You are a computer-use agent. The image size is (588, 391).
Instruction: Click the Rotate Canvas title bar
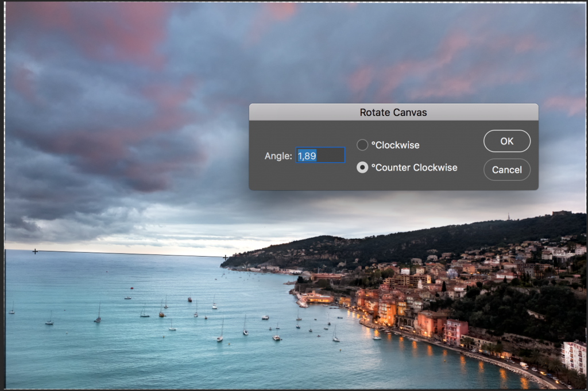393,112
